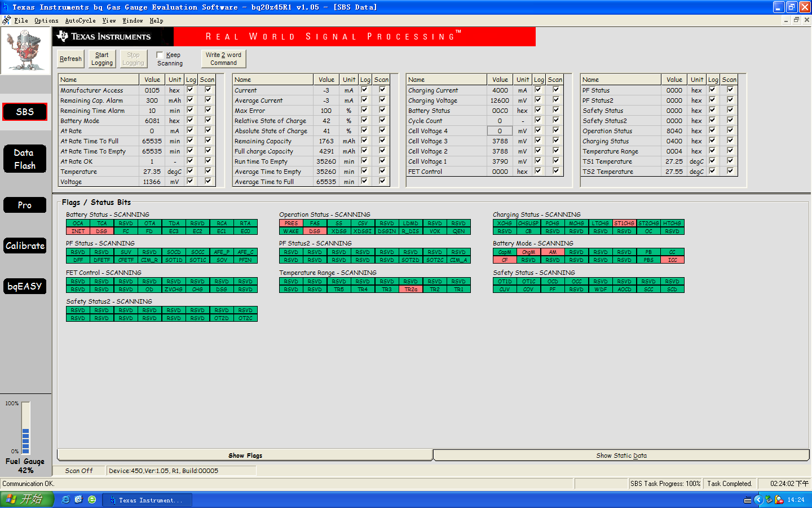812x508 pixels.
Task: Click the battery mascot cartoon image
Action: pos(25,50)
